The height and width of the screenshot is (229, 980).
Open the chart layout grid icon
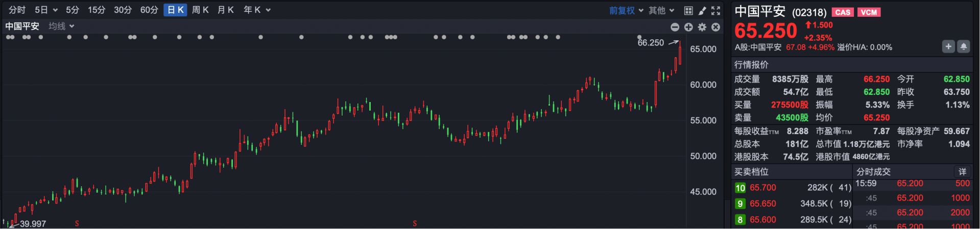tap(688, 10)
